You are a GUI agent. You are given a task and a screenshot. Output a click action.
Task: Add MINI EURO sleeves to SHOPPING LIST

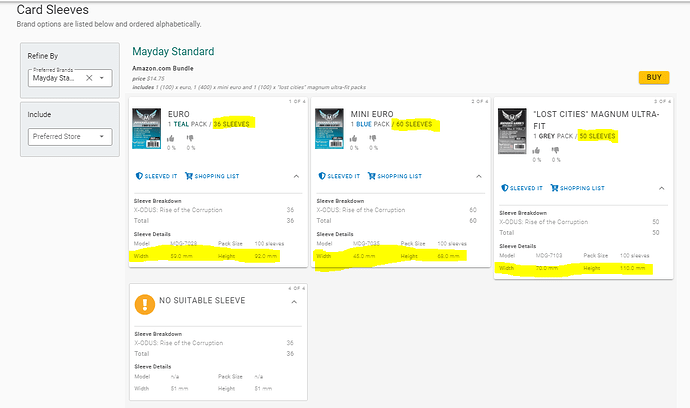[394, 176]
